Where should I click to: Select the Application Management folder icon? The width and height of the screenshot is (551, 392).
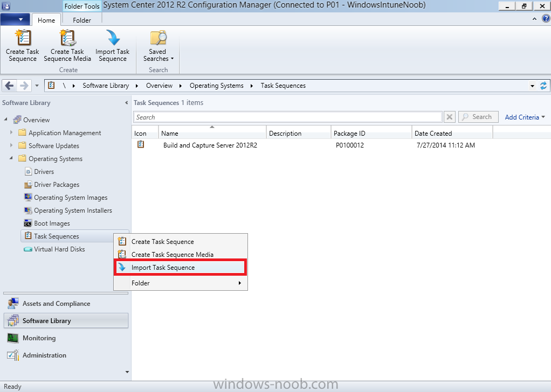[x=22, y=132]
